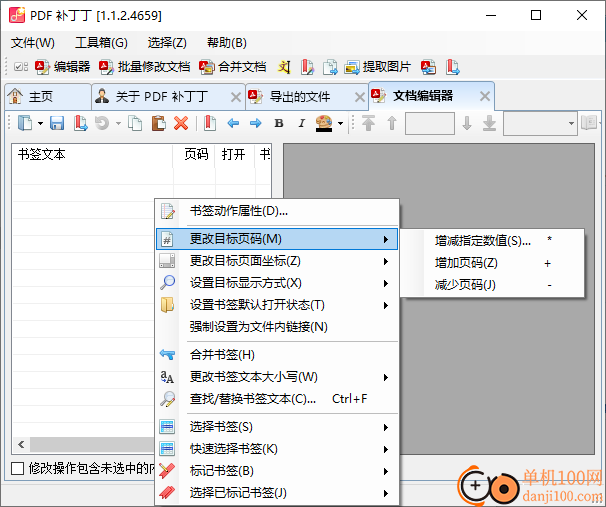Click scroll left arrow of bookmark list
This screenshot has height=507, width=606.
coord(21,444)
